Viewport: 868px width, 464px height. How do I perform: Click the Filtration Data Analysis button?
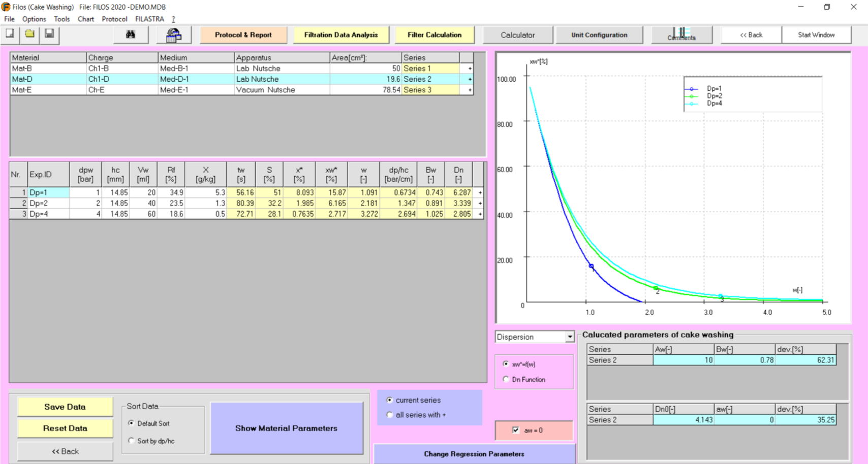pos(341,35)
